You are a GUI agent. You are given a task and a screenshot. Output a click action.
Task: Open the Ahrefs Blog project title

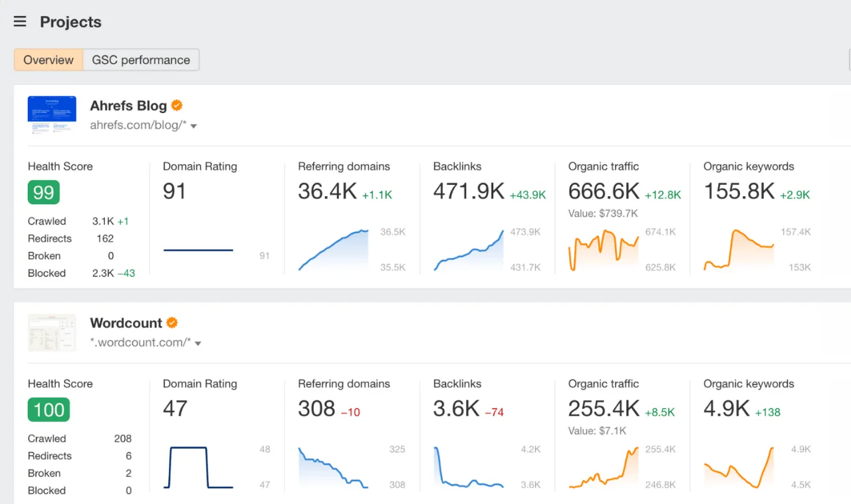[x=128, y=105]
